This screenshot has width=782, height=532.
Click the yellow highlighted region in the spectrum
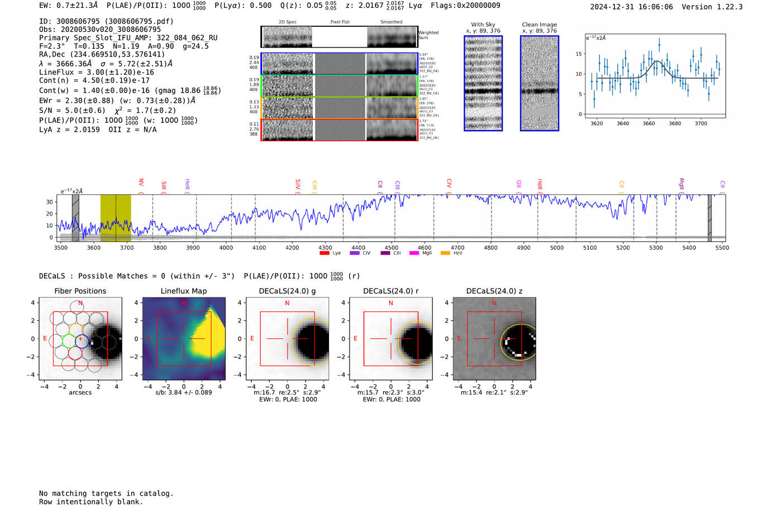pyautogui.click(x=116, y=218)
